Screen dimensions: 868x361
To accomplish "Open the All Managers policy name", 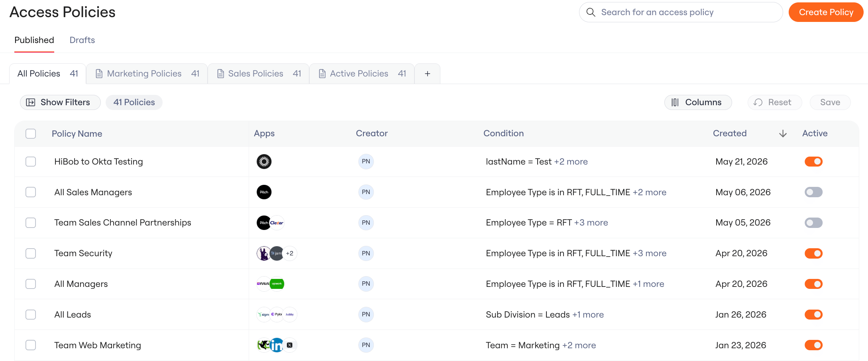I will point(81,284).
